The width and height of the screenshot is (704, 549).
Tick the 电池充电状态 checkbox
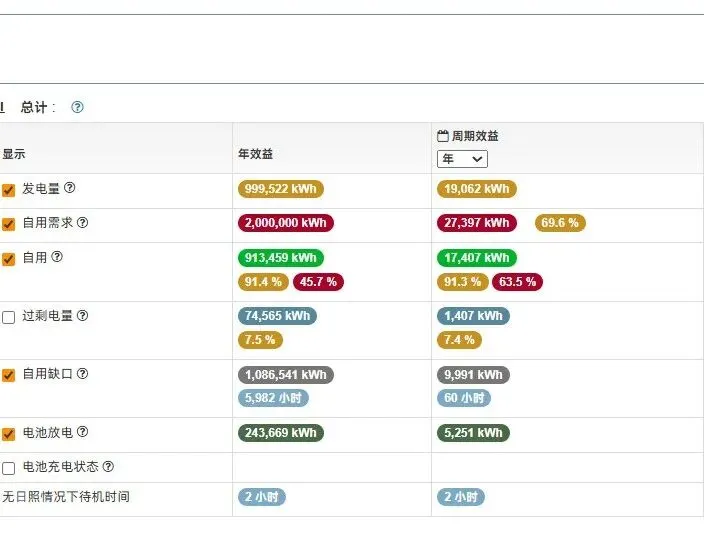click(9, 468)
